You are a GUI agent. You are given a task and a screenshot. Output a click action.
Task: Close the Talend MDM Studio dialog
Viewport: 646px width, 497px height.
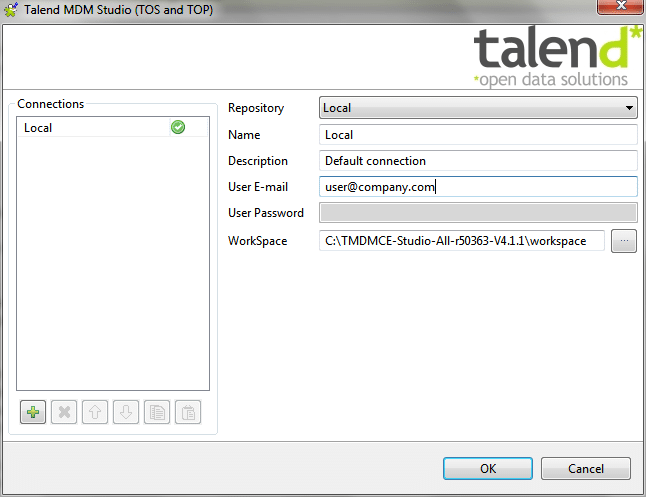(613, 10)
